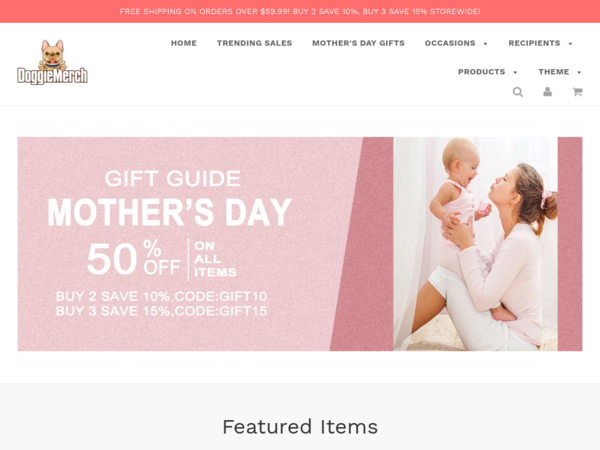
Task: Click the DoggieMerch bulldog logo
Action: [52, 62]
